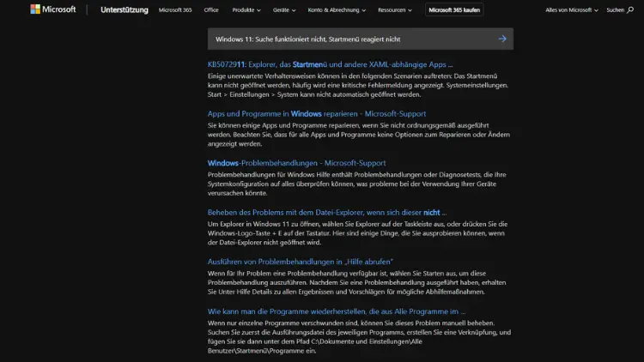Expand the Produkte dropdown
This screenshot has height=362, width=644.
click(246, 9)
